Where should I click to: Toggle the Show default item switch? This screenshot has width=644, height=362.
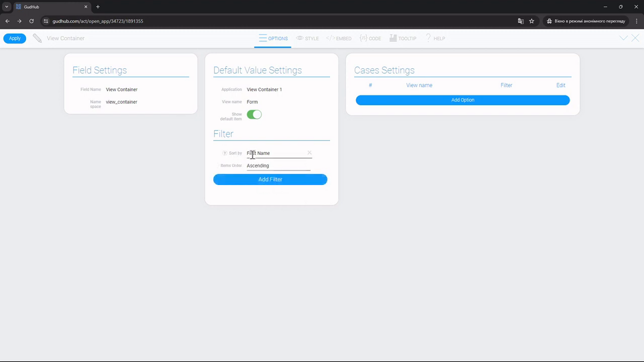[254, 115]
